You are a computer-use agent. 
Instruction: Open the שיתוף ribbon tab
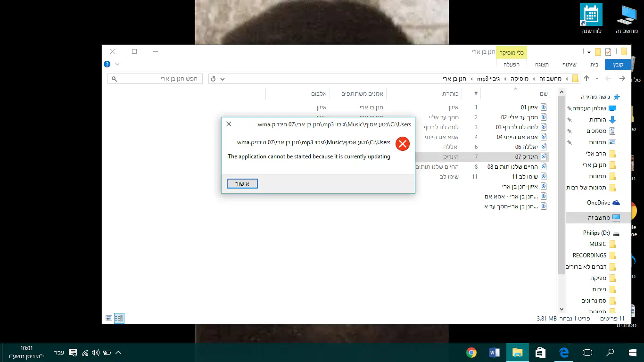pos(570,65)
